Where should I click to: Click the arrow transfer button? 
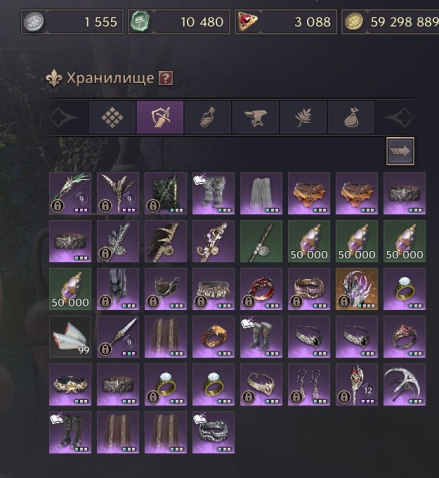pyautogui.click(x=400, y=151)
